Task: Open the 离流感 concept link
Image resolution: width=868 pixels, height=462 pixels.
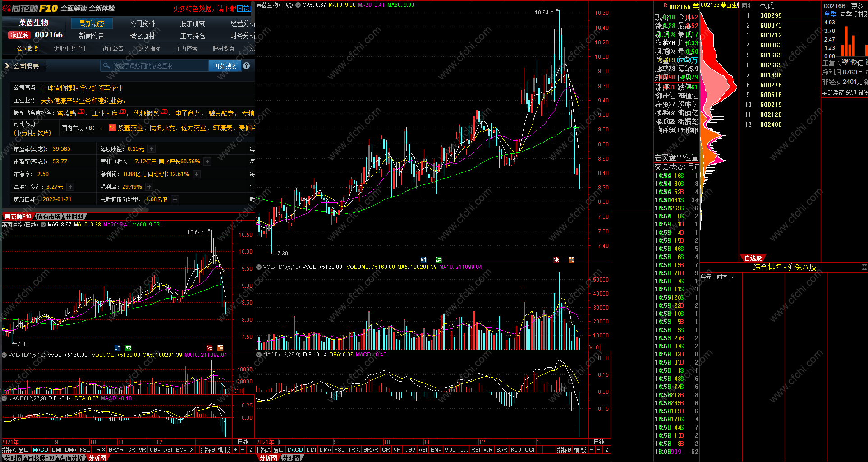Action: [67, 114]
